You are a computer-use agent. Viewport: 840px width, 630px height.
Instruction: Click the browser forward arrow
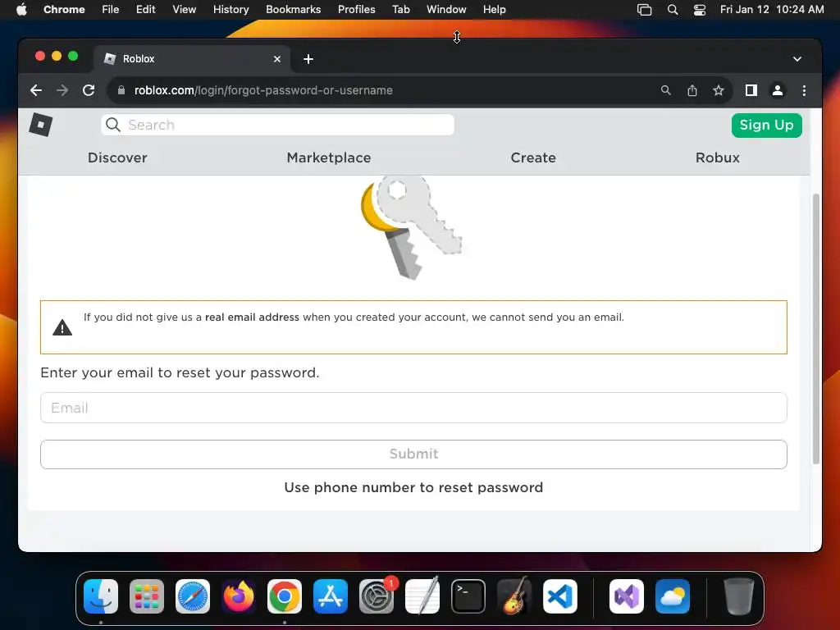[x=62, y=90]
